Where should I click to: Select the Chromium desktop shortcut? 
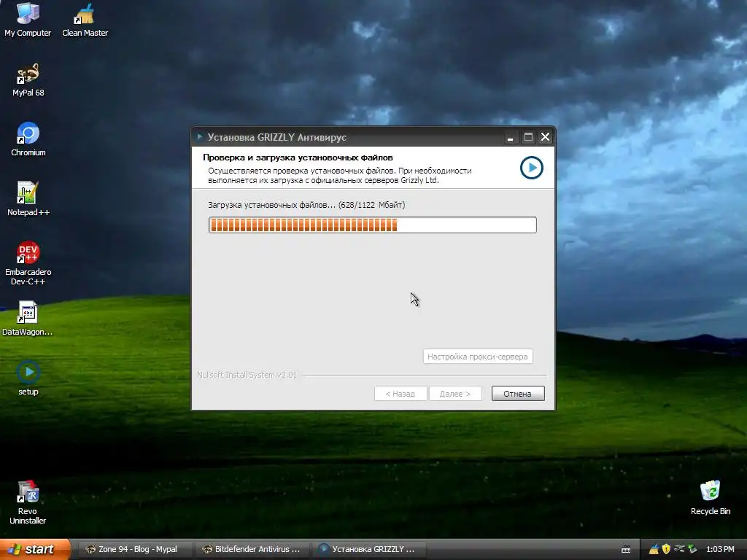coord(28,139)
